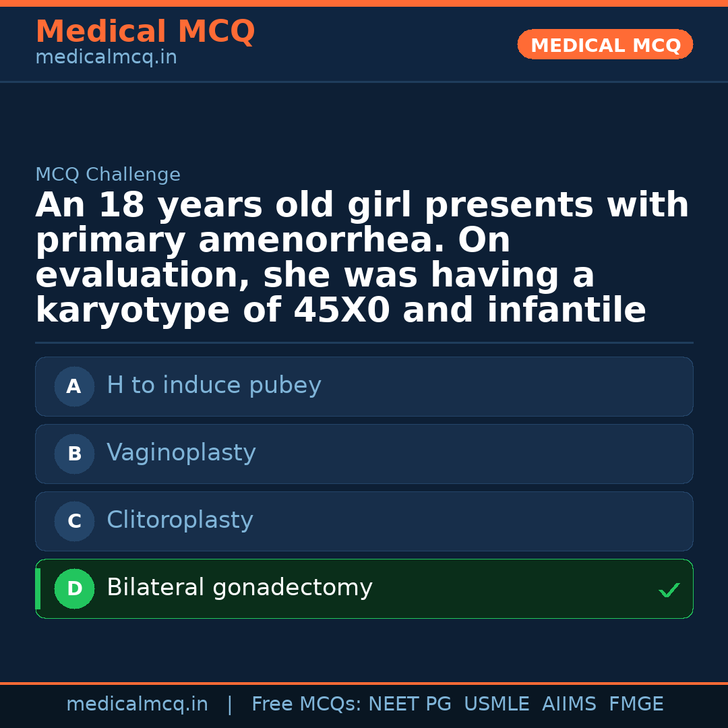This screenshot has width=728, height=728.
Task: Click the green checkmark on answer D
Action: [x=669, y=590]
